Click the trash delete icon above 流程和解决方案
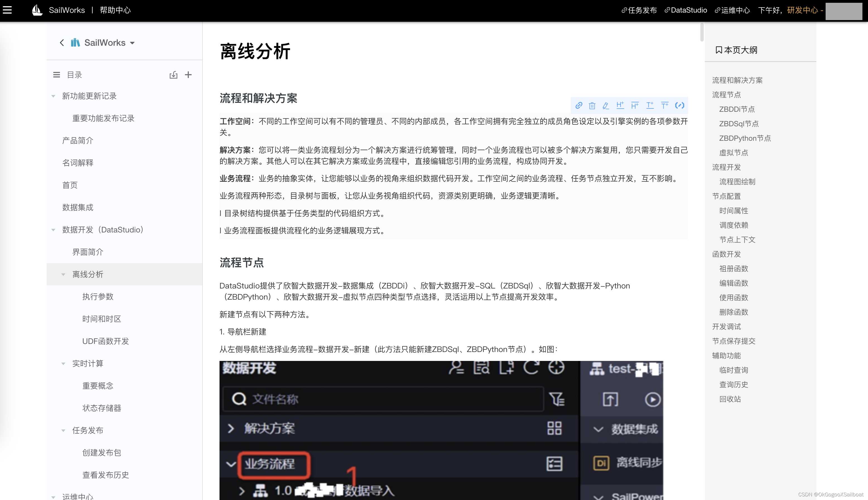The image size is (868, 500). (x=592, y=105)
